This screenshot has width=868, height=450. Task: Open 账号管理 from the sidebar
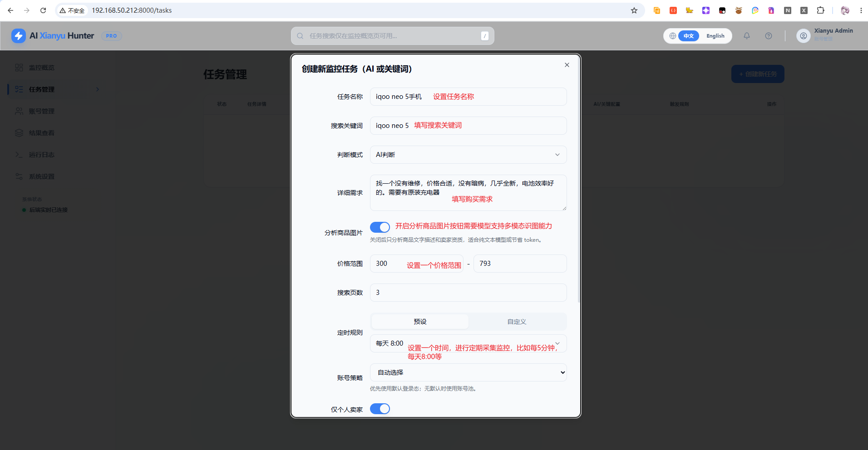(42, 111)
